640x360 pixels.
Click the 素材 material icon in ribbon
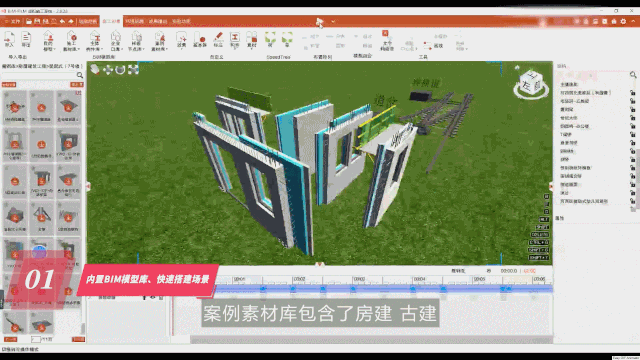tap(251, 40)
